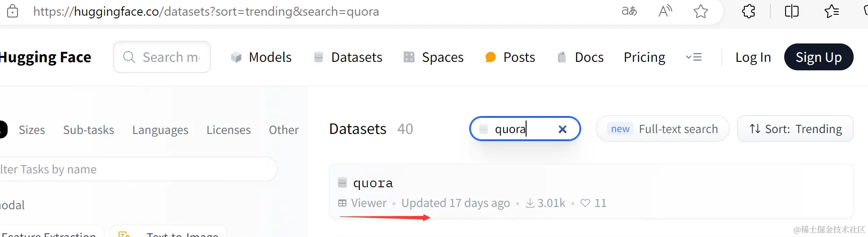The height and width of the screenshot is (237, 868).
Task: Open split screen view icon
Action: click(791, 11)
